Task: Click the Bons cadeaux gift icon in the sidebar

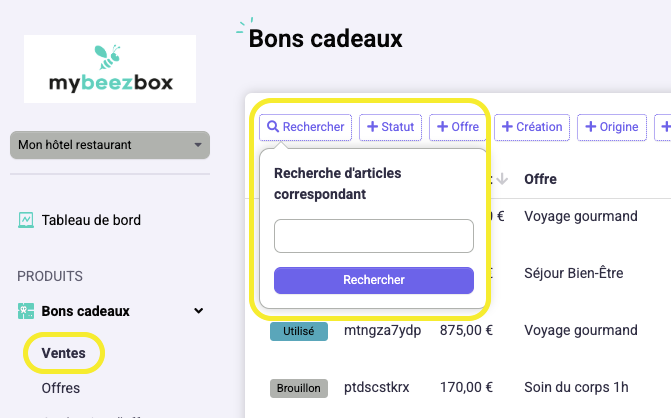Action: tap(26, 311)
